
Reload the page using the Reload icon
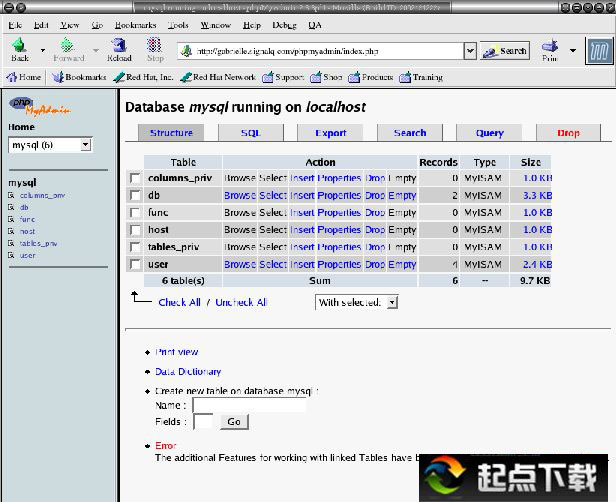119,45
